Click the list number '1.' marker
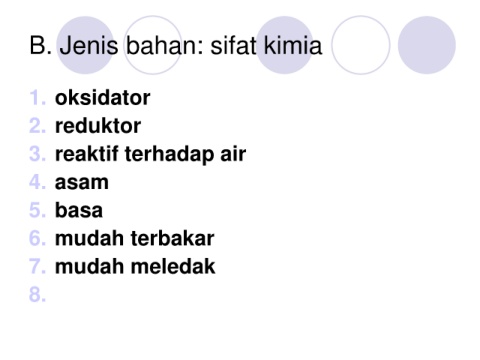 tap(37, 98)
